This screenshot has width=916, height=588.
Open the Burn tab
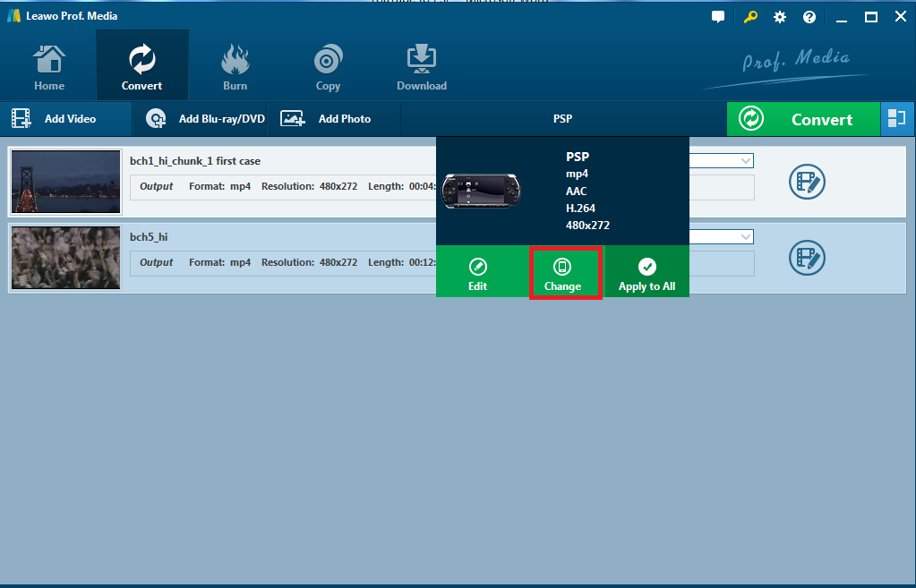tap(235, 68)
